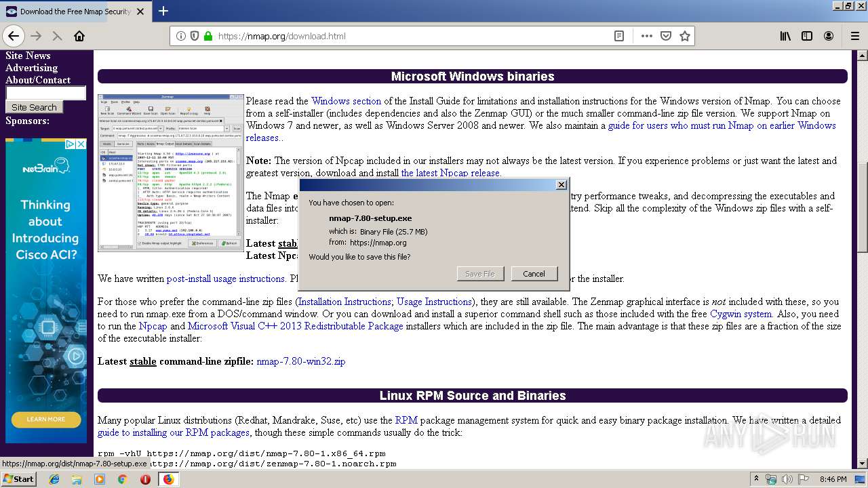Open Firefox hamburger menu

[x=854, y=36]
